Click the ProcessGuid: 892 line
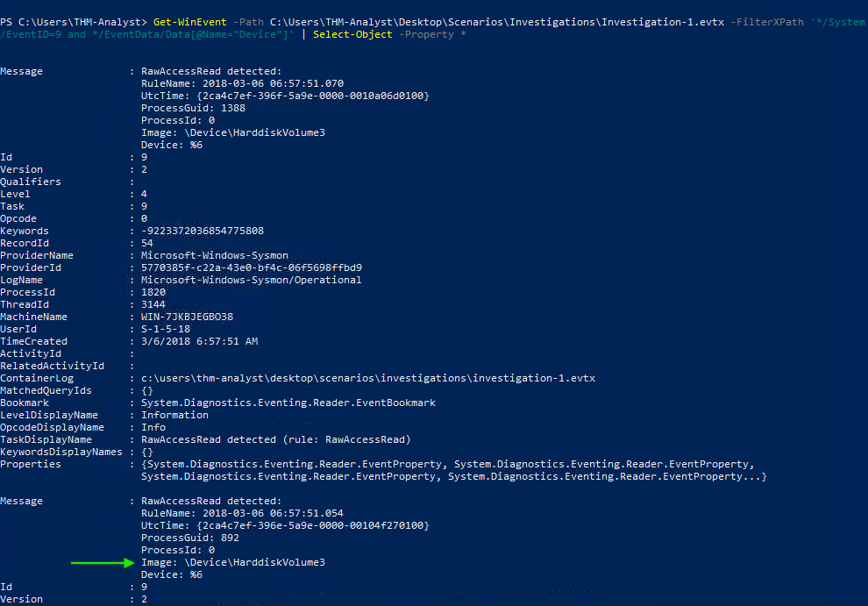The height and width of the screenshot is (606, 868). coord(190,538)
